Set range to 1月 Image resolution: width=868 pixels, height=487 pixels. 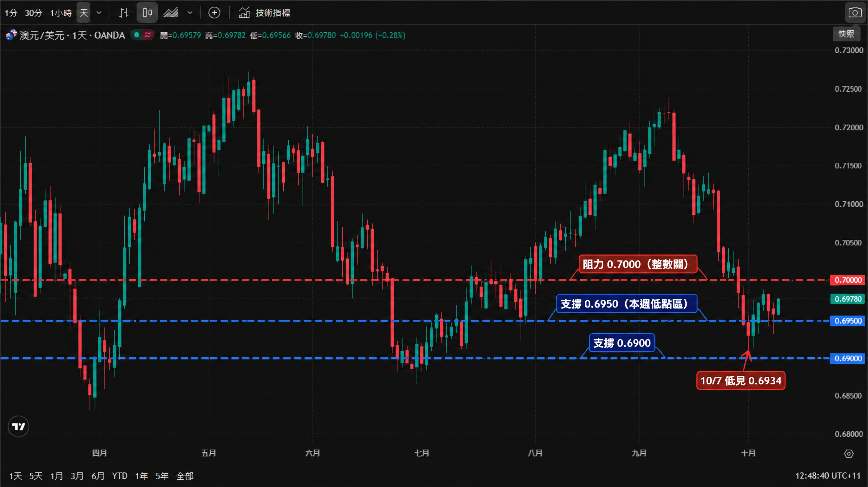point(56,476)
